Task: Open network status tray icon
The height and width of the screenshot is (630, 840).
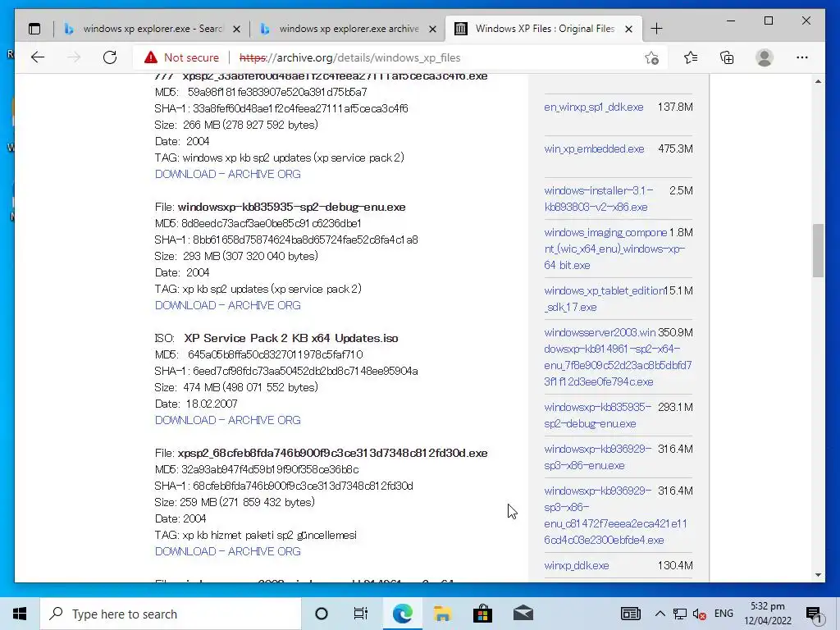Action: click(680, 614)
